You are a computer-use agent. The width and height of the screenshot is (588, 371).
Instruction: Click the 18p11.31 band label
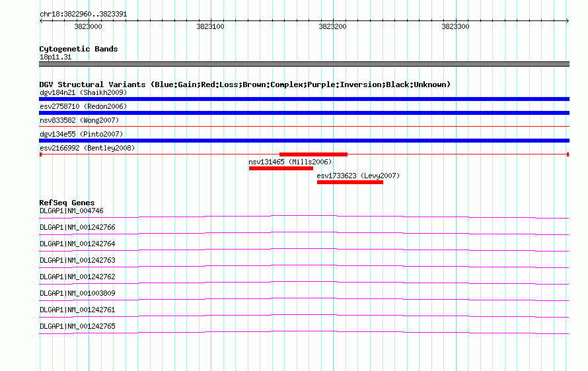pos(55,57)
